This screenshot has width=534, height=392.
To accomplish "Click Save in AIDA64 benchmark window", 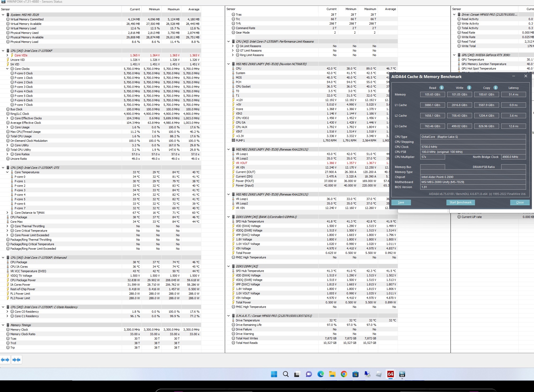I will click(401, 202).
